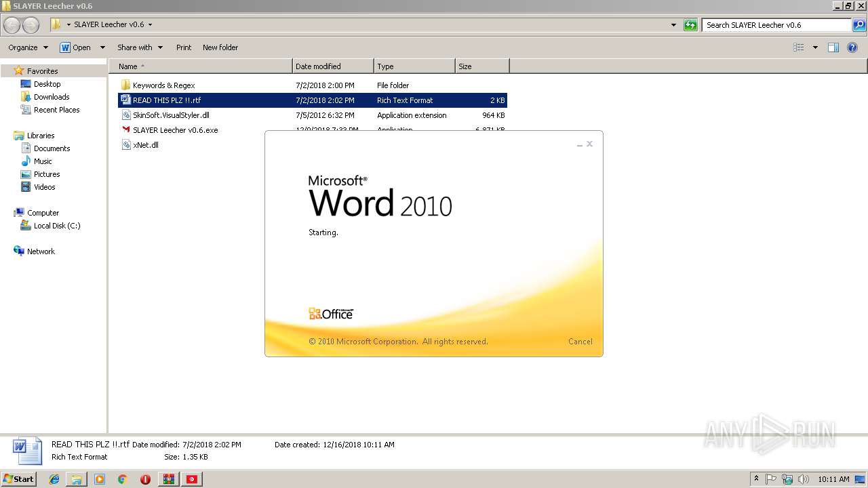Sort by the Size column header
868x488 pixels.
[x=482, y=66]
